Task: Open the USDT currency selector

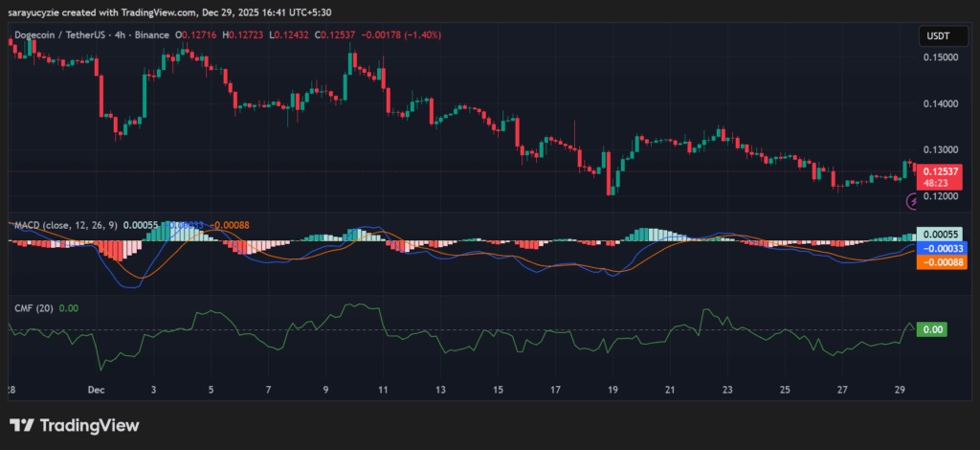Action: coord(934,35)
